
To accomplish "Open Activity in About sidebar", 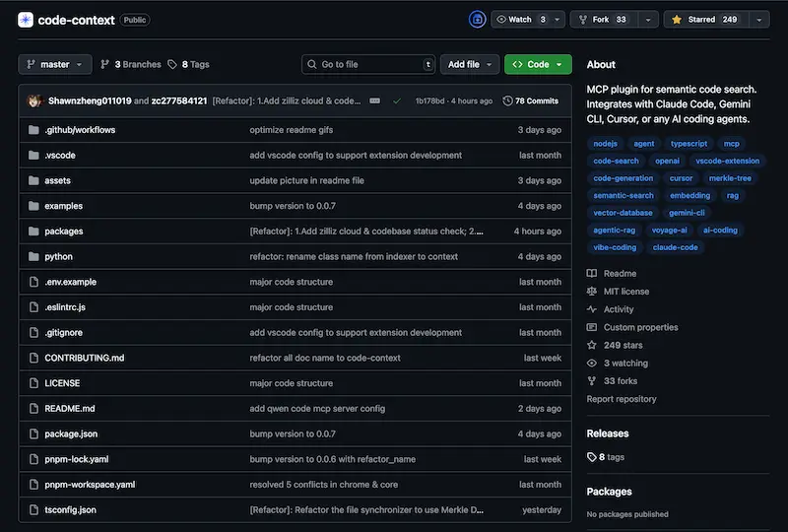I will [x=610, y=309].
